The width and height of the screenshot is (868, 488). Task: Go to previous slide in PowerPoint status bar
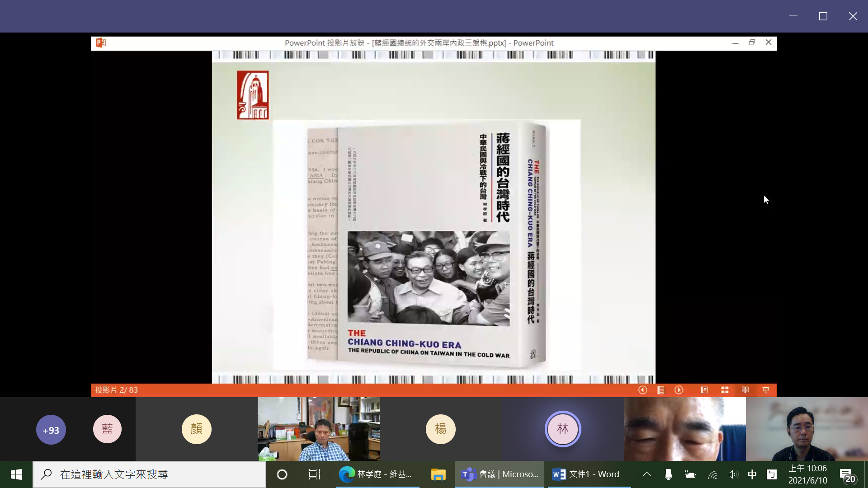[x=642, y=390]
